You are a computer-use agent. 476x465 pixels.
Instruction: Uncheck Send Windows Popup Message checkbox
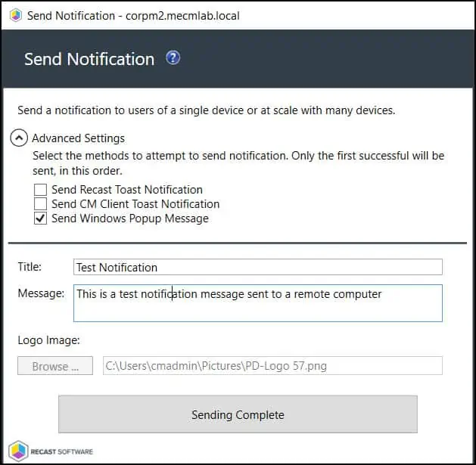pos(40,219)
